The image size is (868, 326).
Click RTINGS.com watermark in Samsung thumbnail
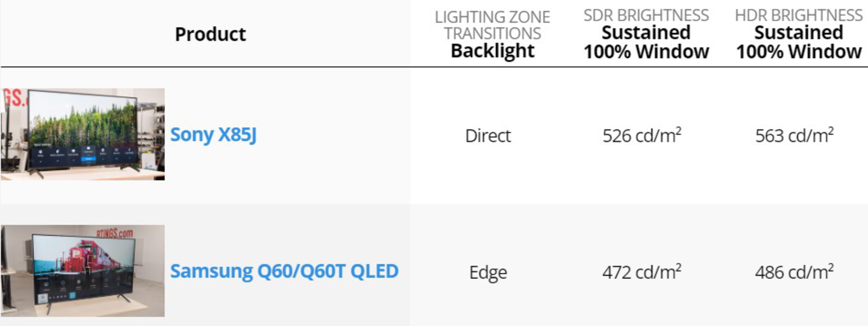point(115,233)
